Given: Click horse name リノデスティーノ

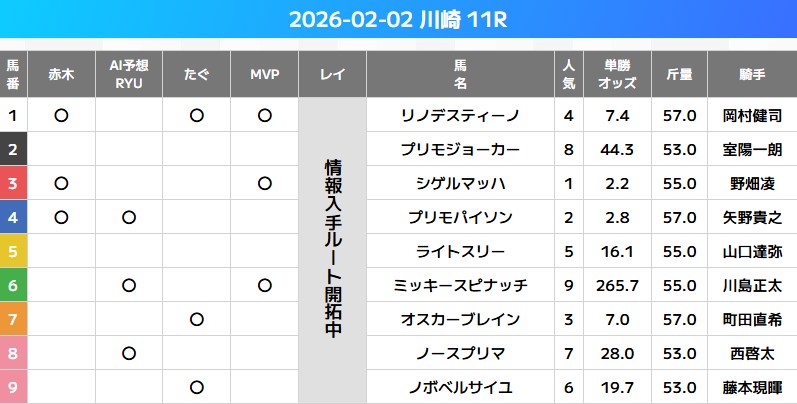Looking at the screenshot, I should coord(460,116).
